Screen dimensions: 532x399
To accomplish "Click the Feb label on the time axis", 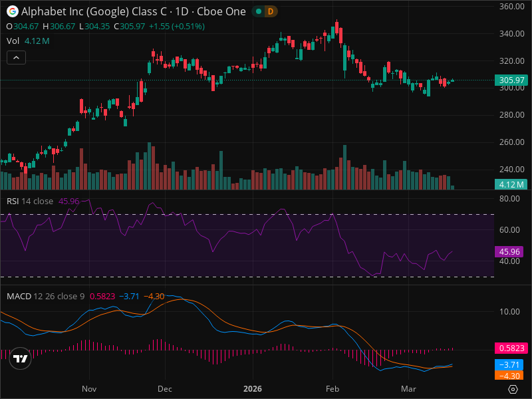I will (332, 389).
